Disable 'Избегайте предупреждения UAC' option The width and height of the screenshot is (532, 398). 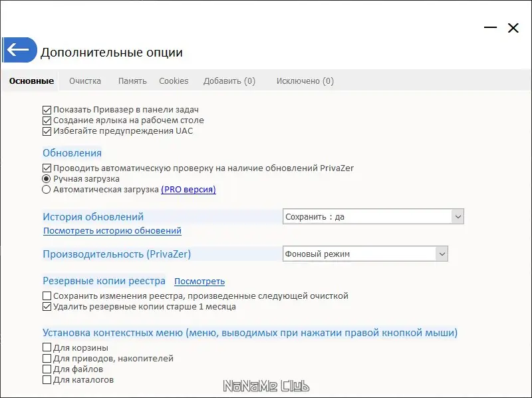coord(47,131)
